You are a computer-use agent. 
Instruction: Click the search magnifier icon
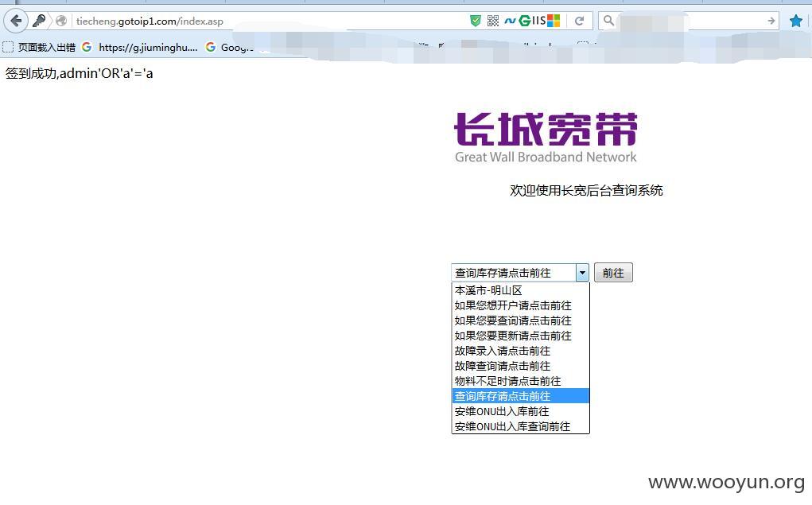pos(608,20)
